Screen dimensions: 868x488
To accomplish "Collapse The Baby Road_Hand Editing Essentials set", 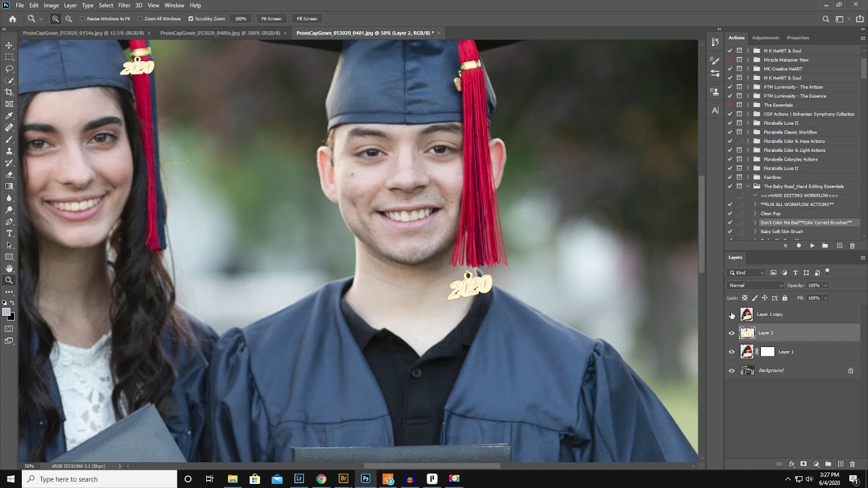I will (749, 186).
